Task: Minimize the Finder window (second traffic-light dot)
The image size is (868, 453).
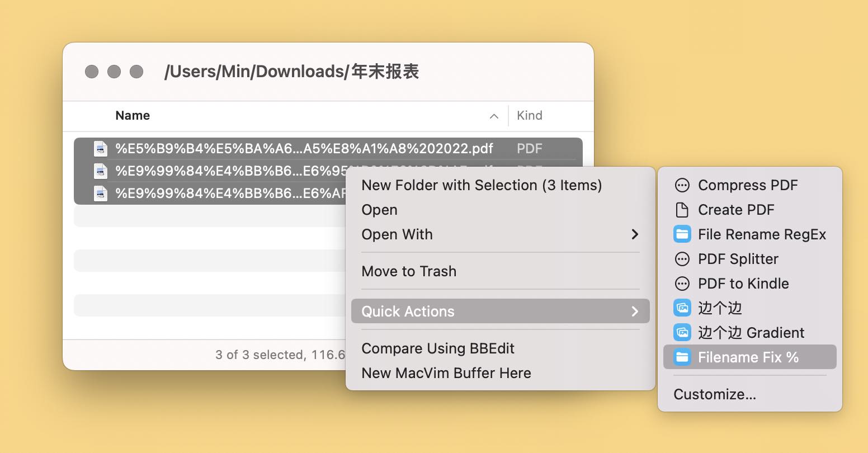Action: pyautogui.click(x=114, y=72)
